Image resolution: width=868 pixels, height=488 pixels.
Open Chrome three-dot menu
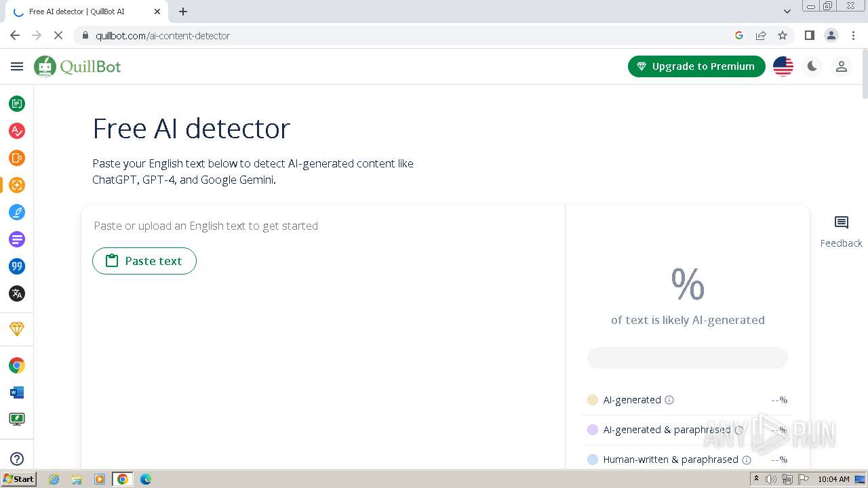point(853,35)
